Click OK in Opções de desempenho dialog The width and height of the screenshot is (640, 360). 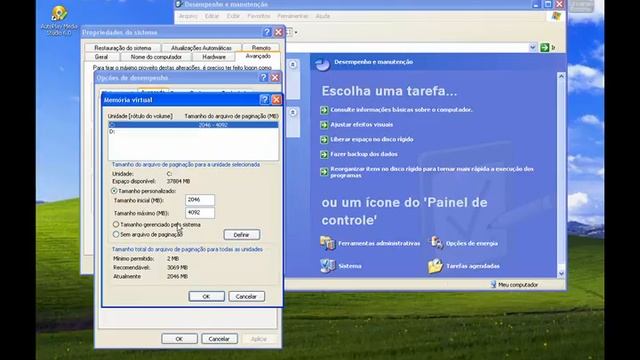point(179,339)
